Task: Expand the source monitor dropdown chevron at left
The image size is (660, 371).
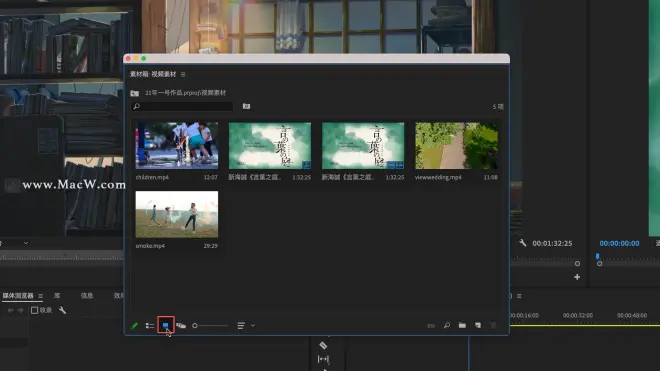Action: (x=26, y=243)
